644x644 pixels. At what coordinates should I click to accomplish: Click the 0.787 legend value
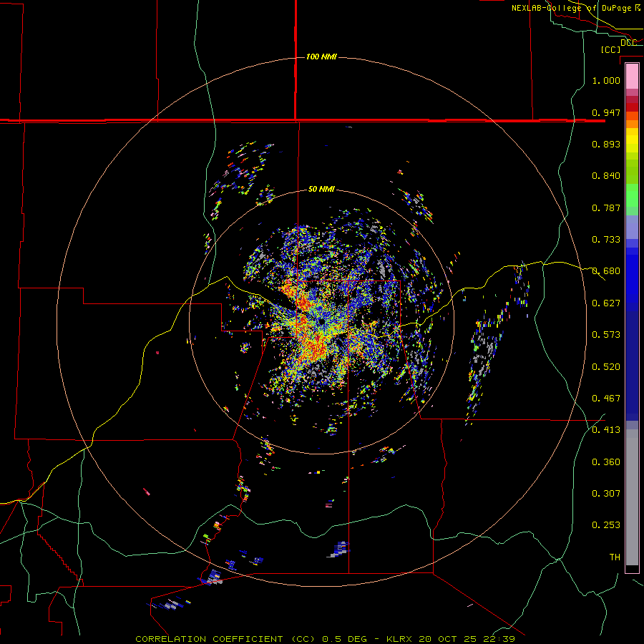point(606,208)
